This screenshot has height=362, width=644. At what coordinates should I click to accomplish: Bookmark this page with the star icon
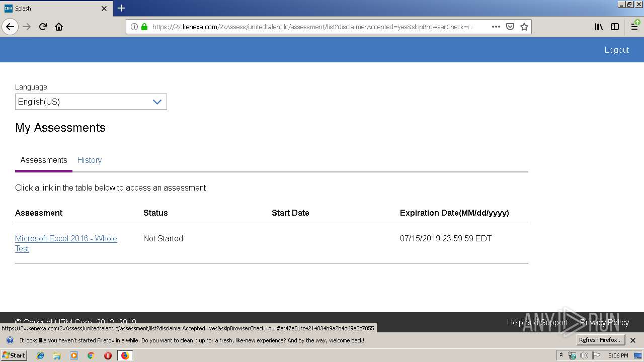tap(524, 27)
